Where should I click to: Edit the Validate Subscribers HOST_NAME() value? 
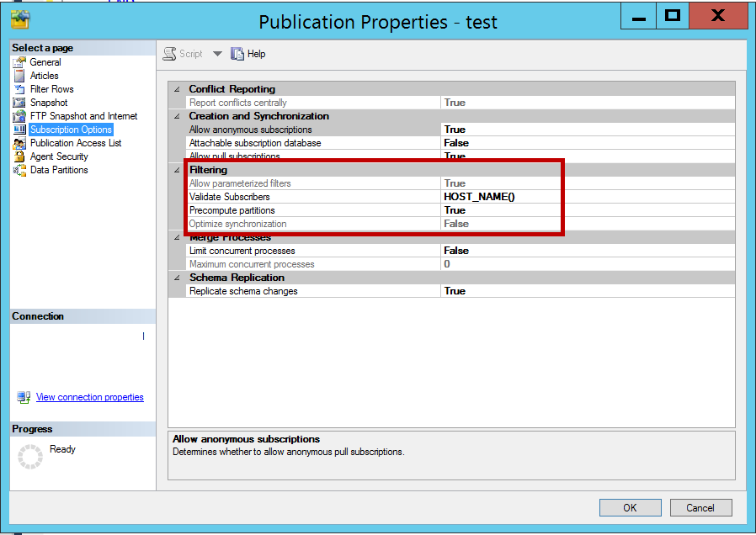tap(588, 197)
